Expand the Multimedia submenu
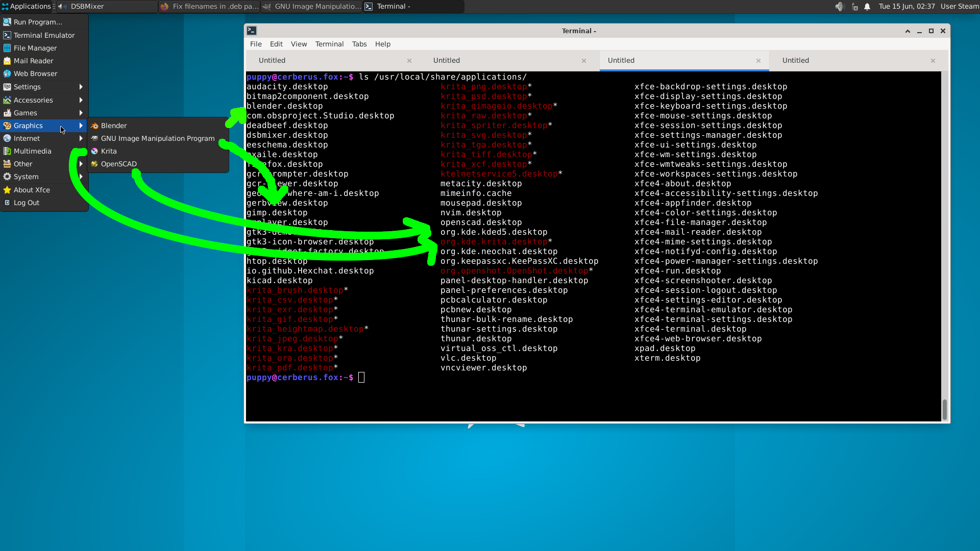 coord(32,151)
